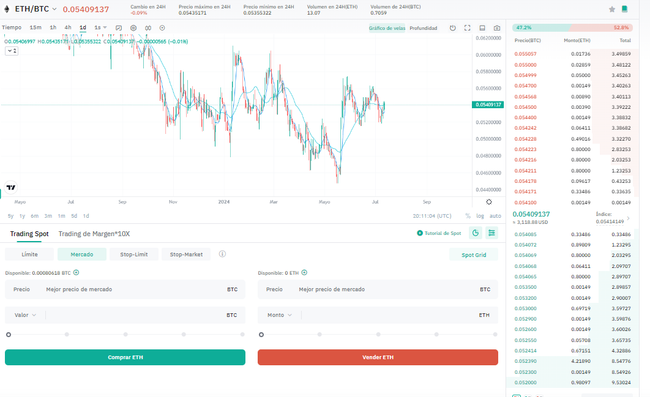Toggle auto scale on chart
Screen dimensions: 650x397
[x=495, y=216]
